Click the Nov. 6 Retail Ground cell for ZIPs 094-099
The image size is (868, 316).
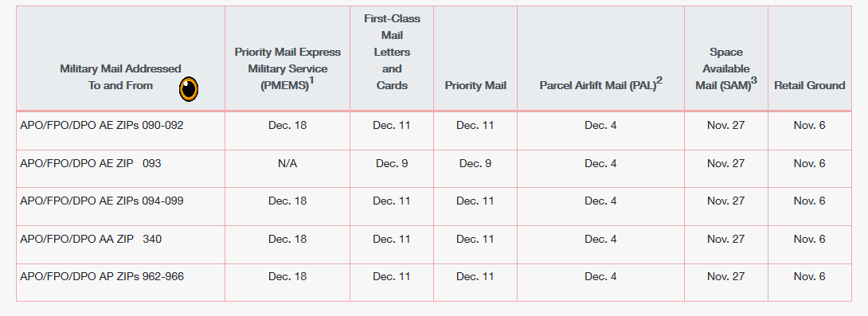[809, 201]
